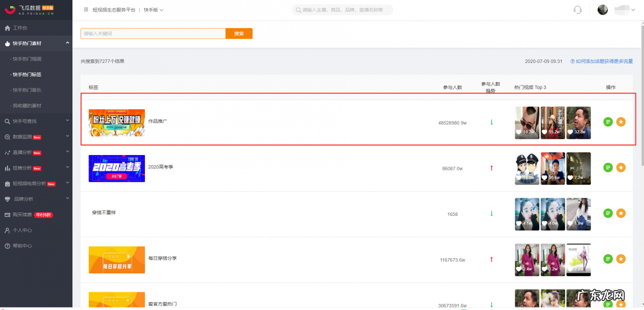Star the 每日穿搭分享 tag
Viewport: 644px width, 310px height.
(621, 259)
